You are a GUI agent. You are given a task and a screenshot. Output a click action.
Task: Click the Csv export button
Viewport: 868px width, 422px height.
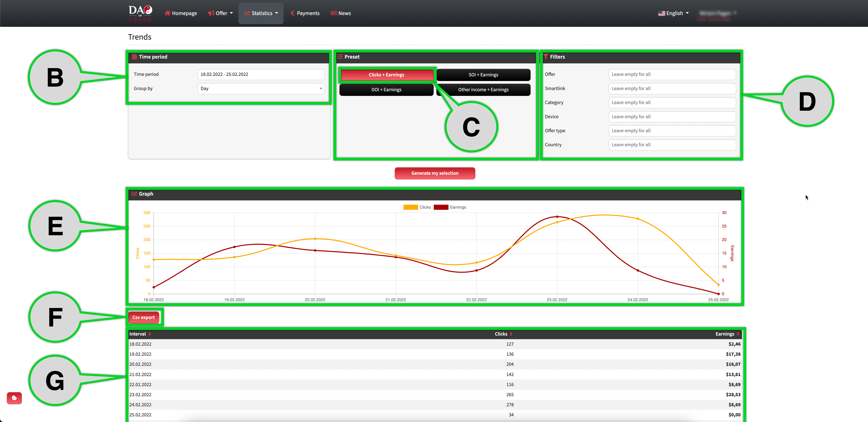(144, 317)
